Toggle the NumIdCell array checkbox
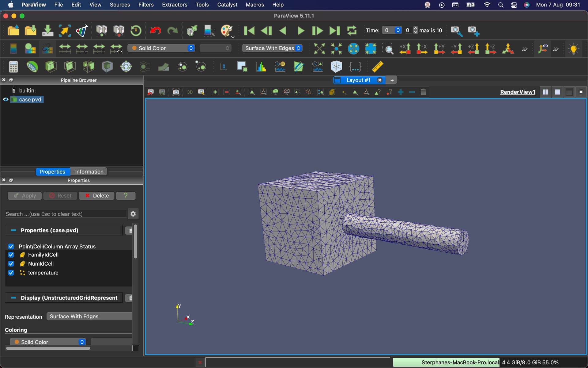Screen dimensions: 588x368 [11, 264]
